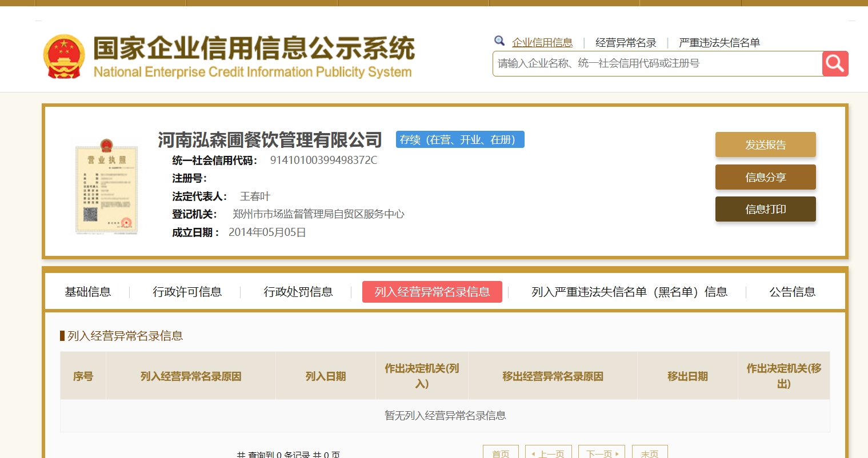Switch to the 基础信息 tab
Viewport: 868px width, 458px height.
click(x=88, y=292)
